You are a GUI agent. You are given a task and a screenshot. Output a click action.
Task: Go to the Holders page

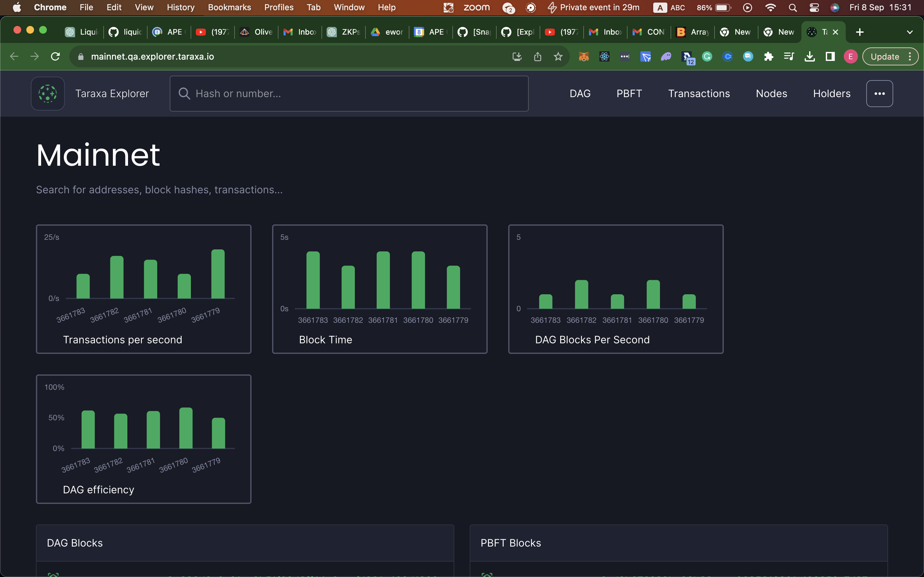pyautogui.click(x=832, y=94)
